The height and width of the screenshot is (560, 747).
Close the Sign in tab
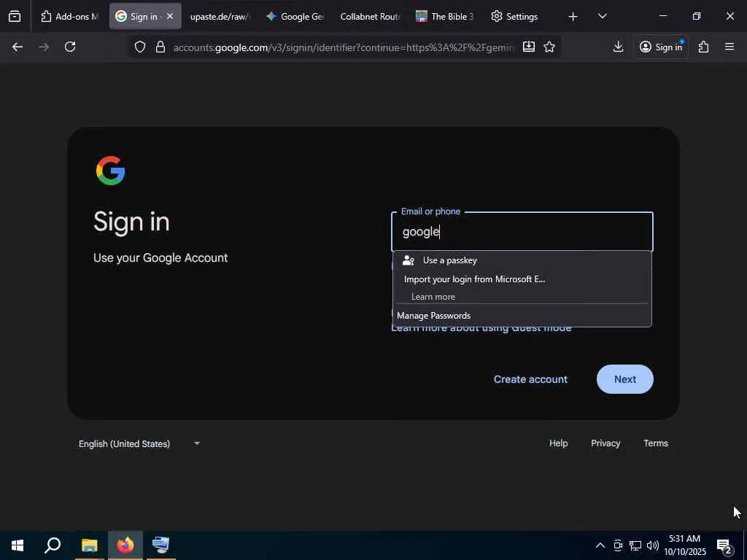click(x=170, y=16)
